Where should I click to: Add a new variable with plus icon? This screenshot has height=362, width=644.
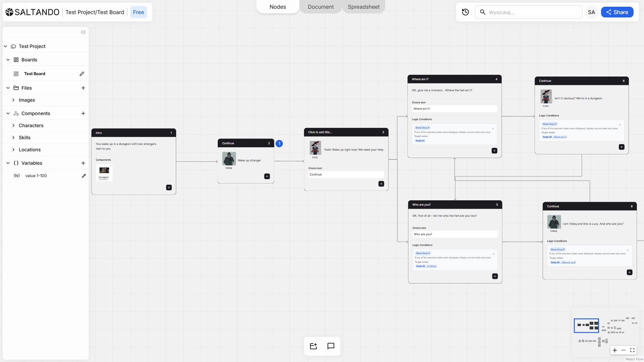(x=83, y=163)
